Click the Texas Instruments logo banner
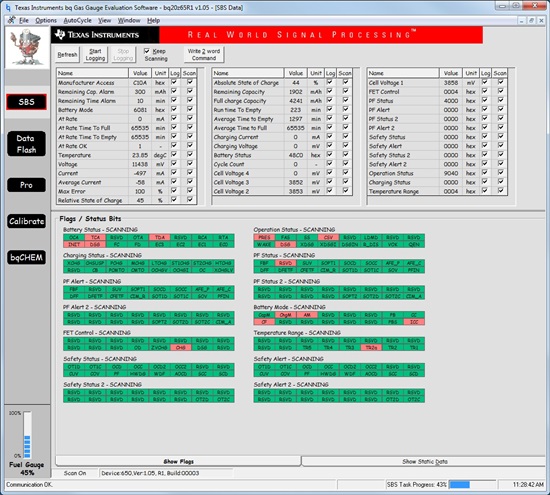This screenshot has height=495, width=550. pyautogui.click(x=105, y=35)
